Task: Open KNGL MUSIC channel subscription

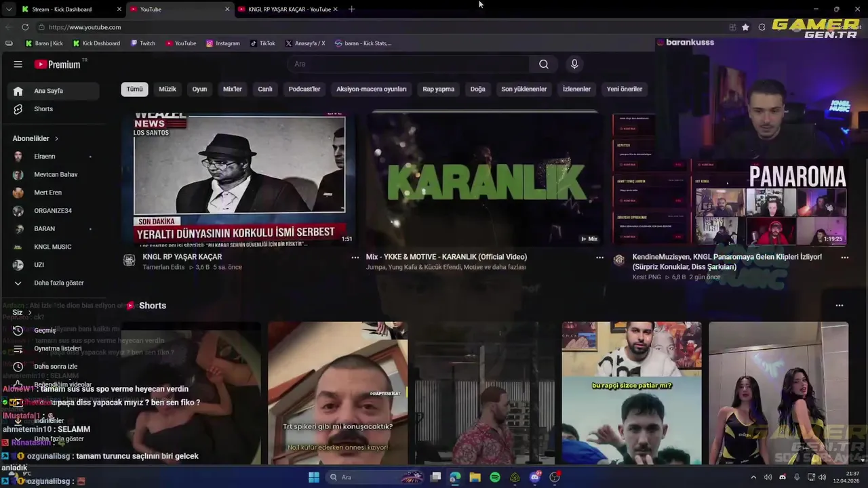Action: [x=52, y=247]
